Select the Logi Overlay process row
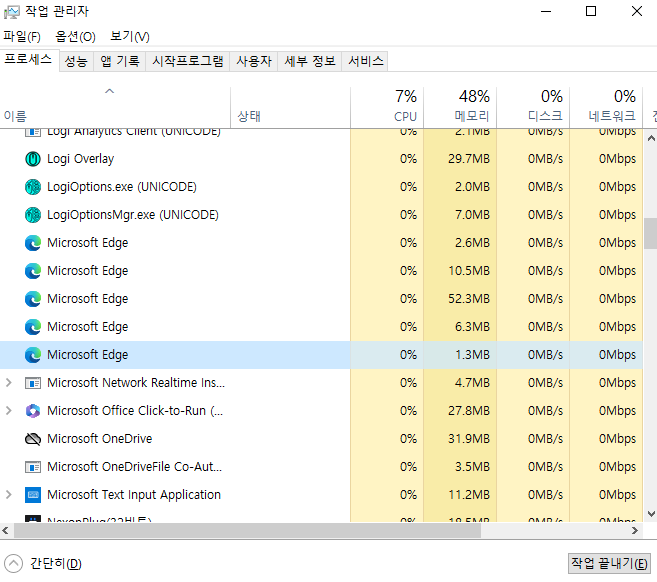This screenshot has height=582, width=657. tap(321, 159)
